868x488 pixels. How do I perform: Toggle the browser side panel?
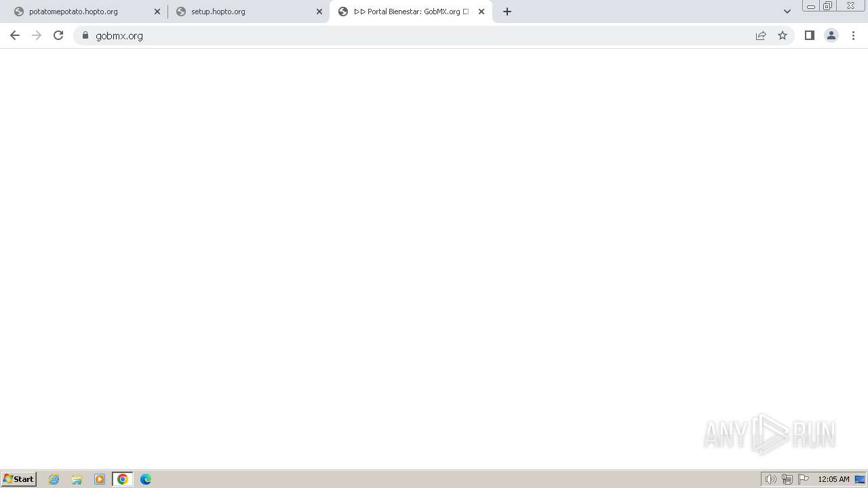point(810,35)
